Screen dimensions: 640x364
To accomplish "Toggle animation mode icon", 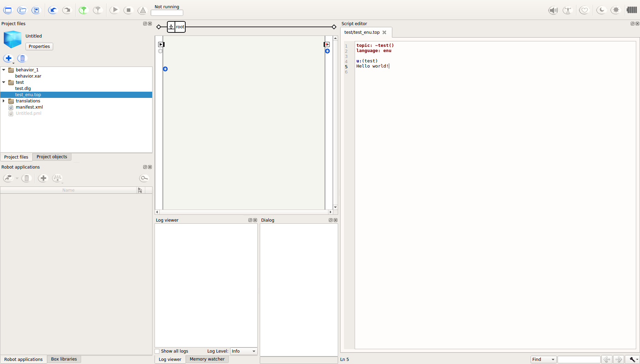I will pyautogui.click(x=568, y=10).
